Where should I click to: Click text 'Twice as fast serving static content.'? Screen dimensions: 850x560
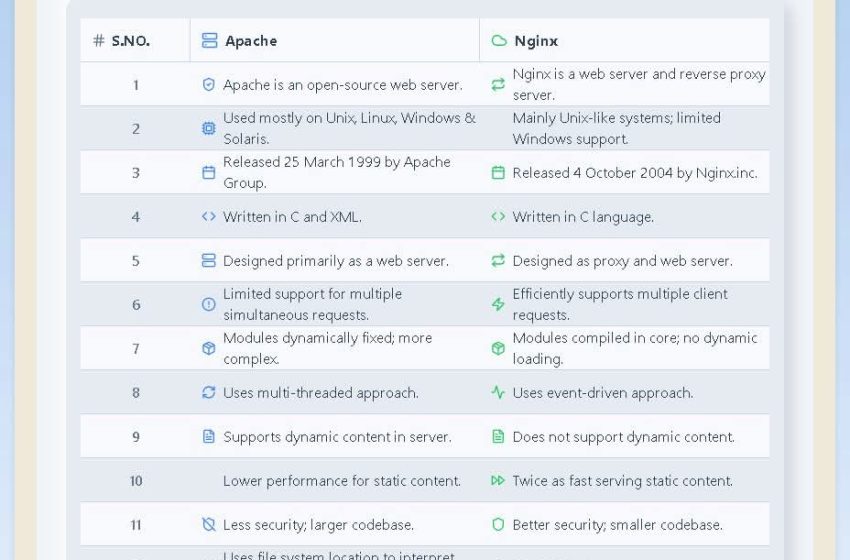(623, 481)
